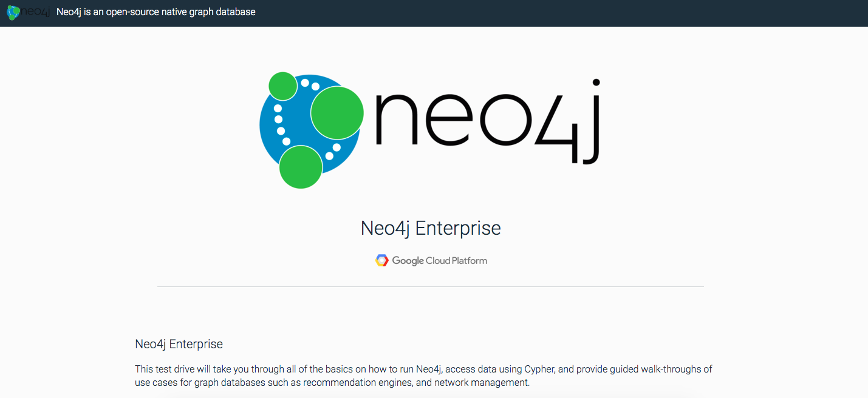Click the dot above the j in wordmark
Screen dimensions: 868x398
coord(596,82)
